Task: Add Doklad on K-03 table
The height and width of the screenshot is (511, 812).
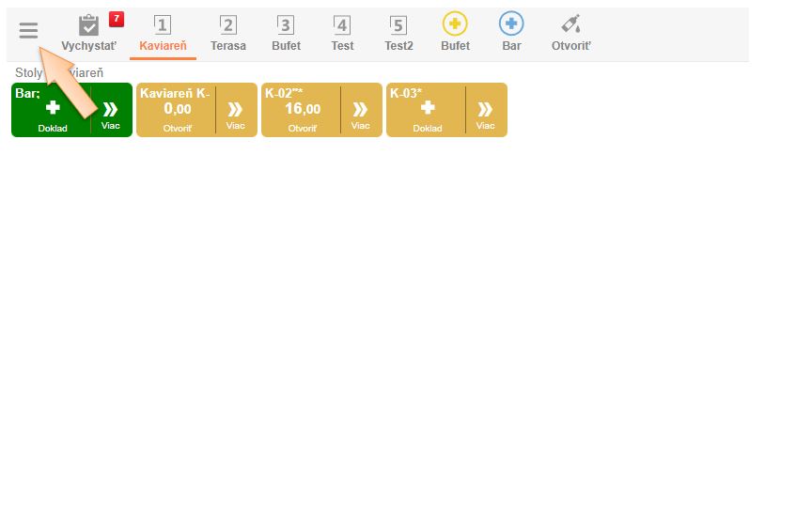Action: coord(427,111)
